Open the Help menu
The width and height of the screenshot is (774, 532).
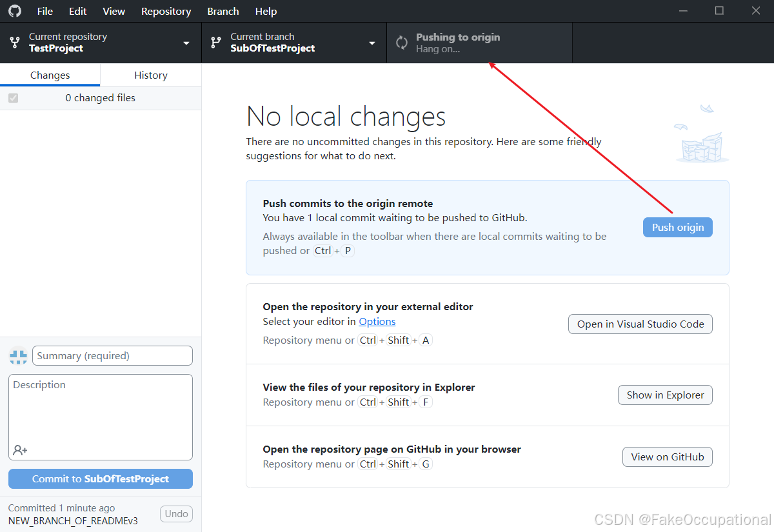click(x=266, y=11)
